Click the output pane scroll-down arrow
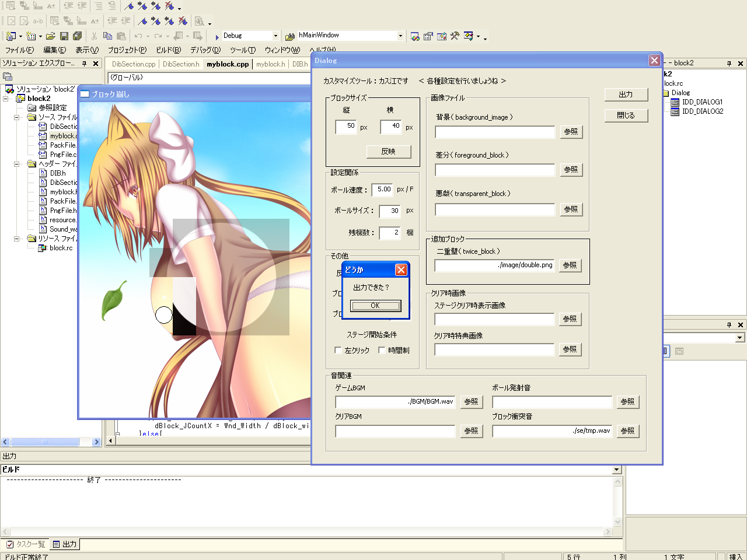Image resolution: width=747 pixels, height=560 pixels. tap(618, 522)
